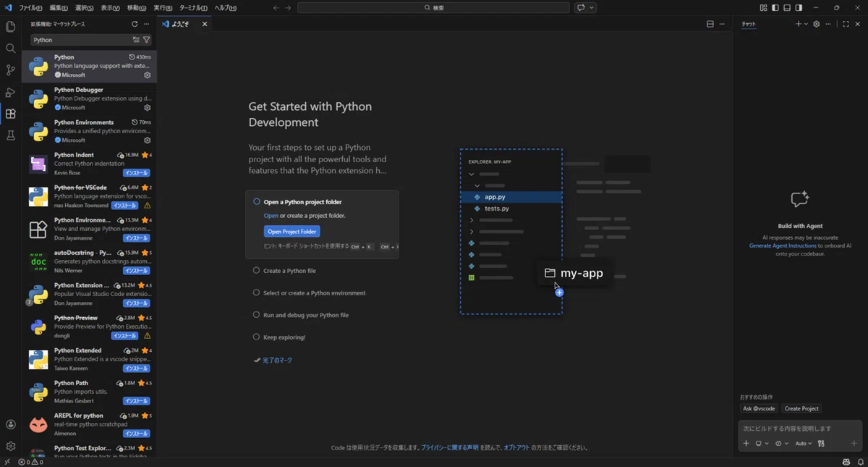Open the extension filter funnel

coord(146,40)
